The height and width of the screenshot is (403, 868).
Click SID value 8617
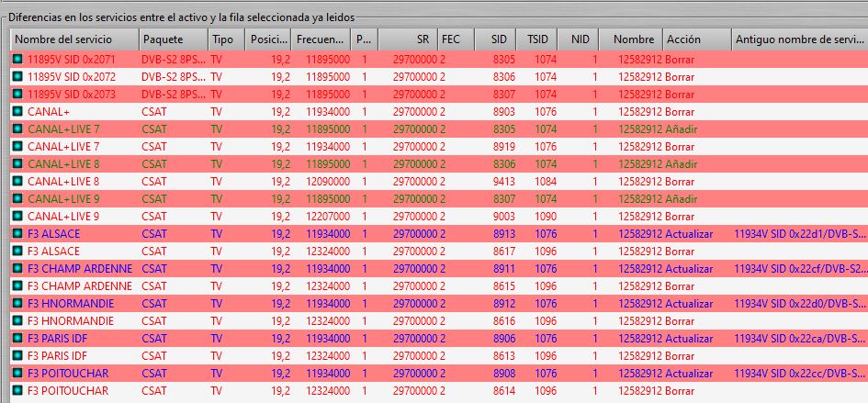(503, 251)
